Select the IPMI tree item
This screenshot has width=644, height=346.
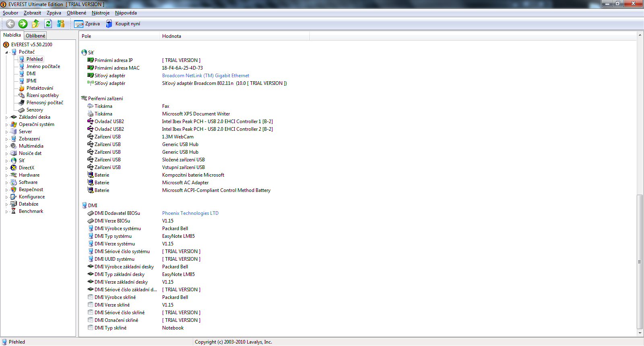point(31,81)
